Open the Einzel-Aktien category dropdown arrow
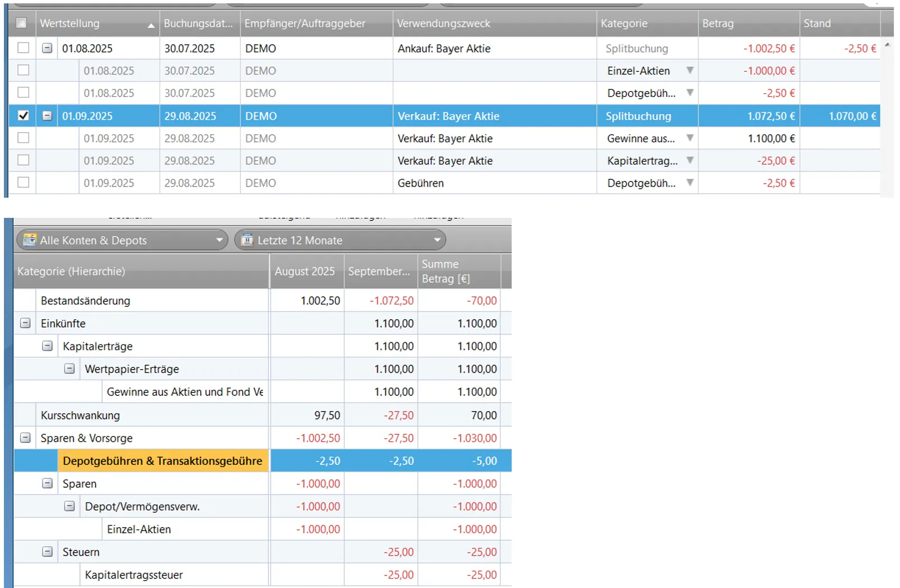900x588 pixels. pyautogui.click(x=690, y=71)
